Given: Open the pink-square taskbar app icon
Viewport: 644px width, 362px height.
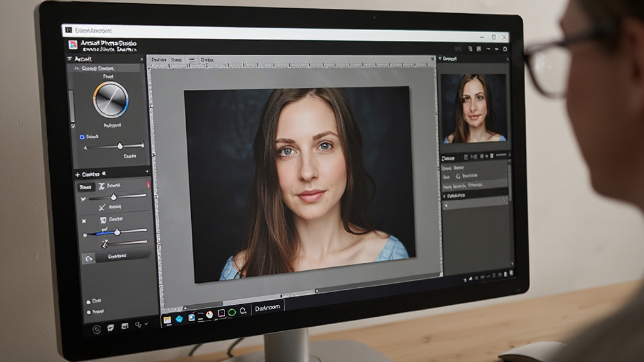Looking at the screenshot, I should pyautogui.click(x=221, y=314).
